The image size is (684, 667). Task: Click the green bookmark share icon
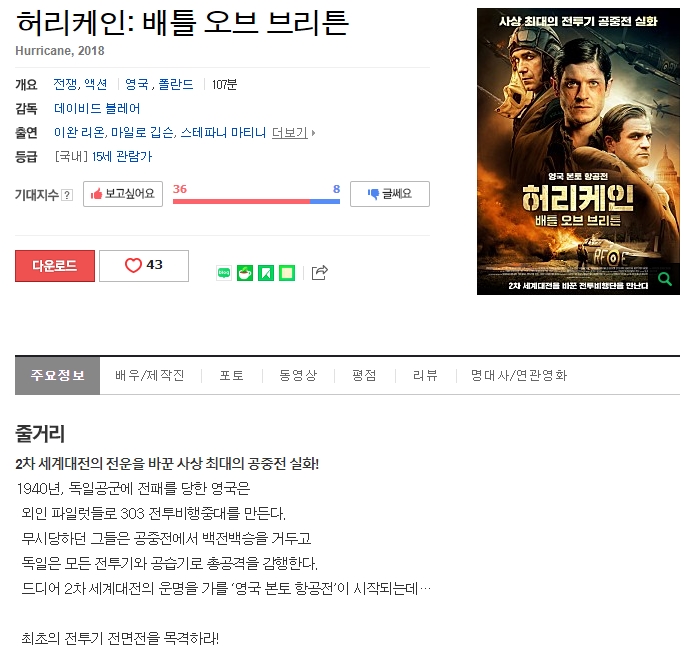coord(266,273)
